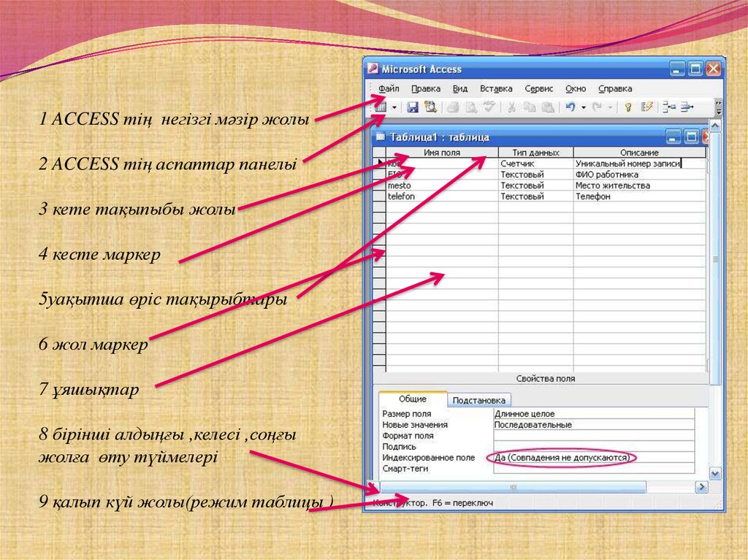The height and width of the screenshot is (560, 748).
Task: Switch view using the table View icon
Action: 381,108
